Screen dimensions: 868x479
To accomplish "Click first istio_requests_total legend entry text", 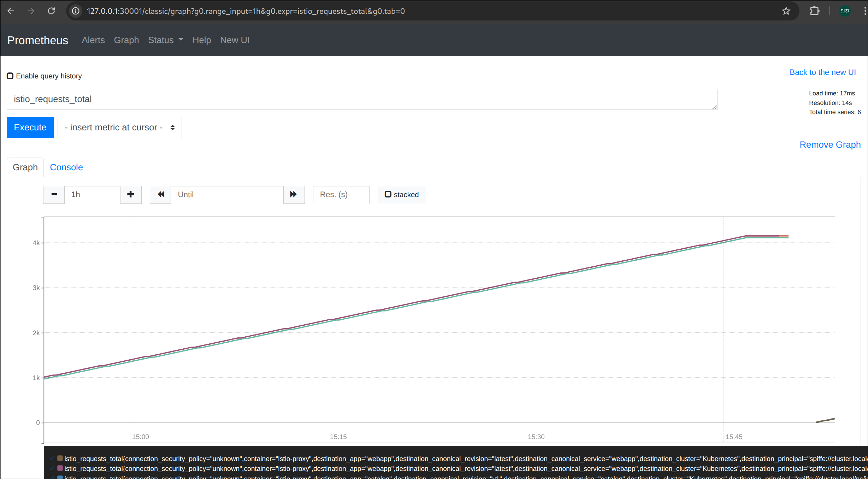I will pos(466,459).
